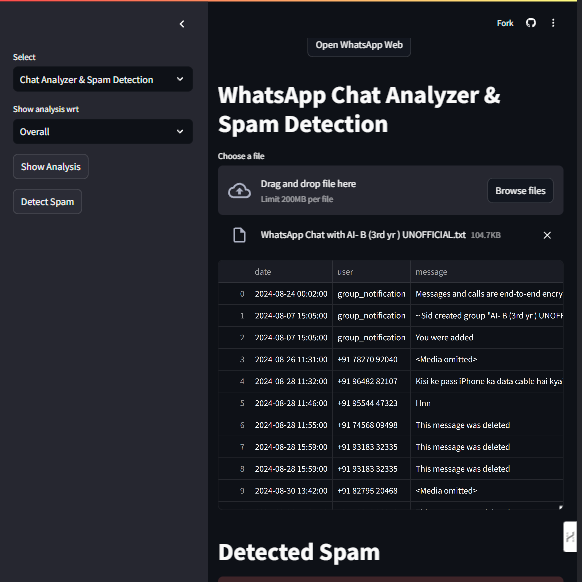Click the Browse files button
This screenshot has height=582, width=582.
(520, 191)
